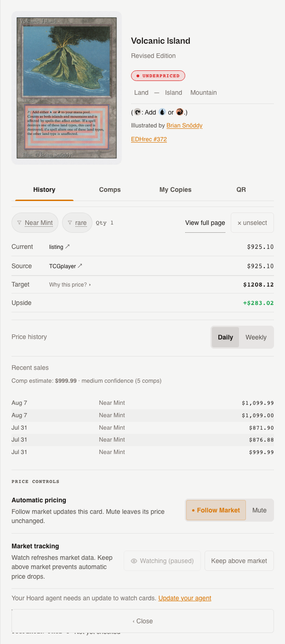285x644 pixels.
Task: Click the tap mana symbol icon
Action: coord(137,112)
